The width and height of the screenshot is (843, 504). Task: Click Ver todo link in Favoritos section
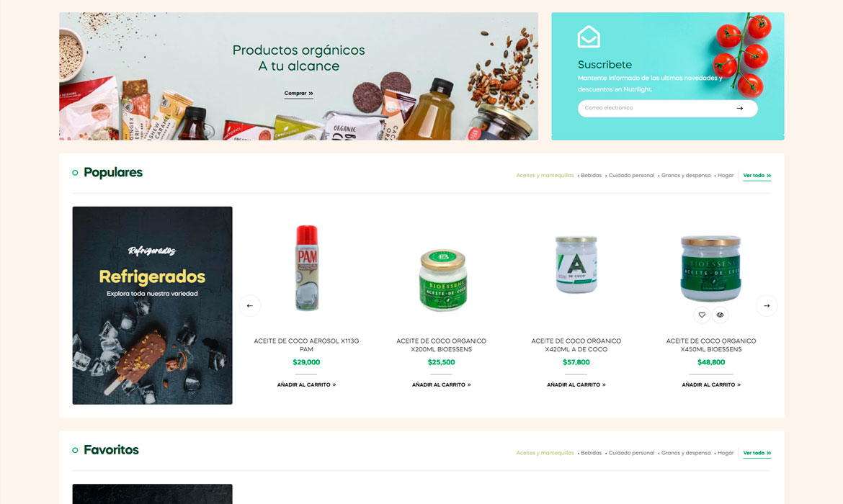(x=757, y=453)
